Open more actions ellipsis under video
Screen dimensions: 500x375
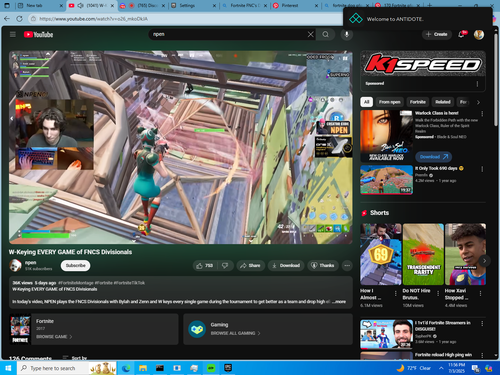pyautogui.click(x=347, y=265)
